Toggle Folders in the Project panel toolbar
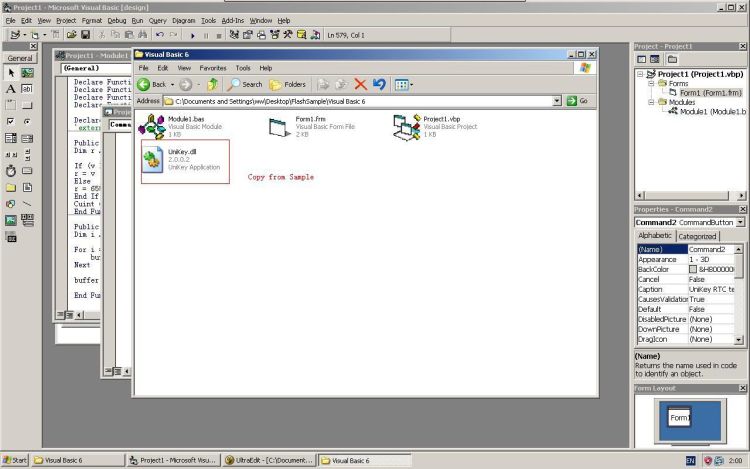The width and height of the screenshot is (750, 469). [672, 59]
